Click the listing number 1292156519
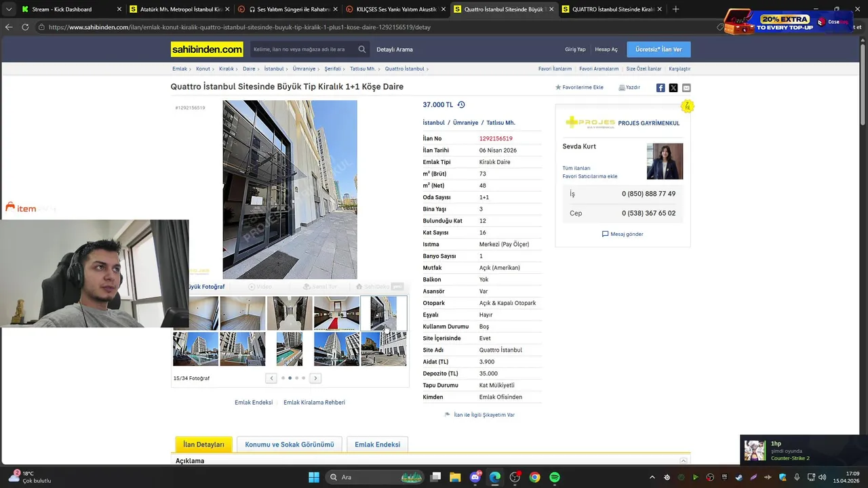Image resolution: width=868 pixels, height=488 pixels. tap(496, 138)
